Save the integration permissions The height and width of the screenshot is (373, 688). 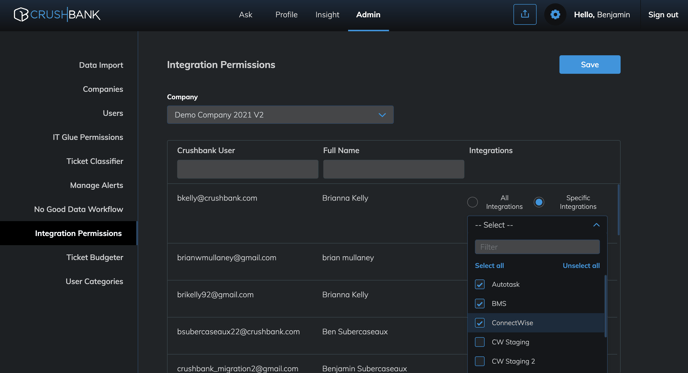590,65
